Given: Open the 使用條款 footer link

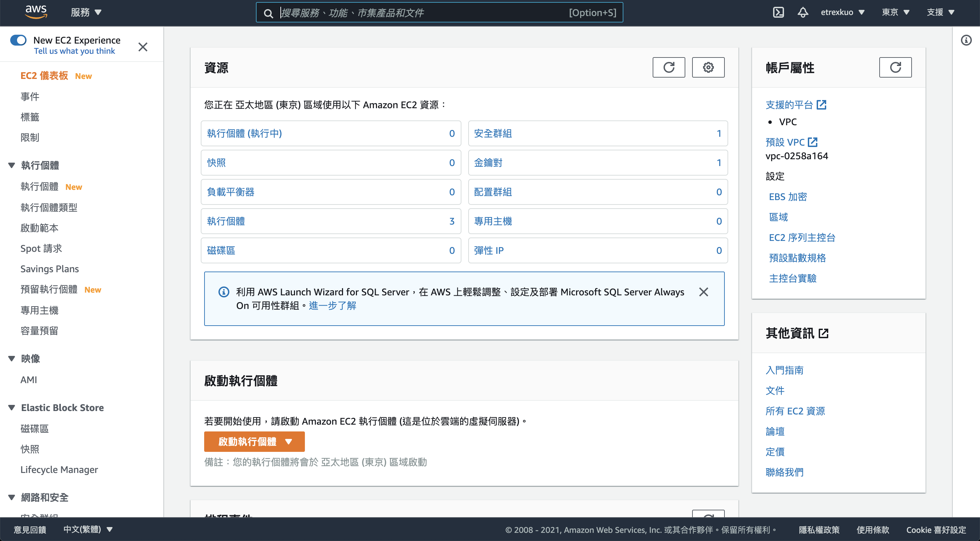Looking at the screenshot, I should [872, 529].
